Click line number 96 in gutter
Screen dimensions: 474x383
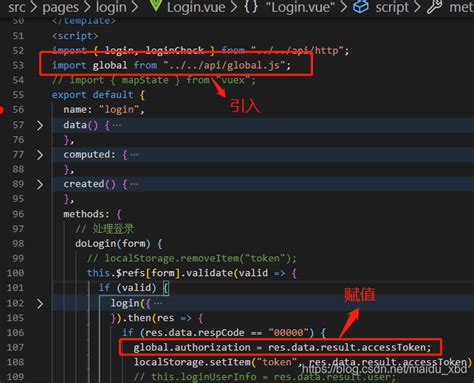coord(18,214)
